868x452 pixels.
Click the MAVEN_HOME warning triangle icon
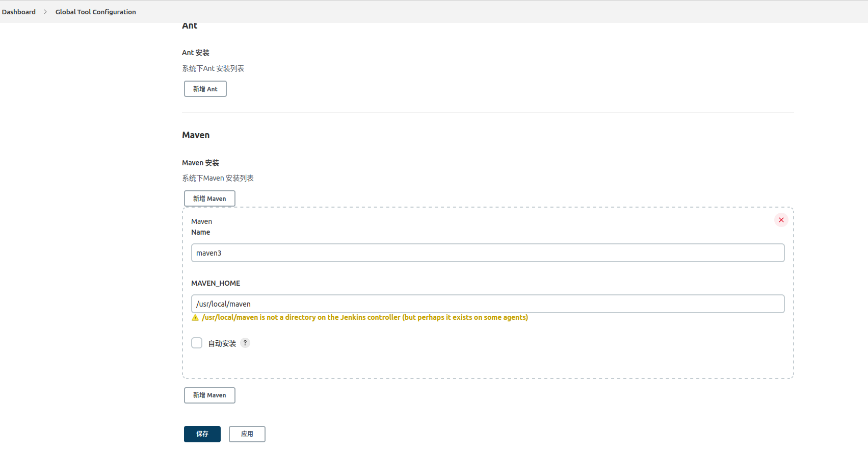pyautogui.click(x=195, y=318)
